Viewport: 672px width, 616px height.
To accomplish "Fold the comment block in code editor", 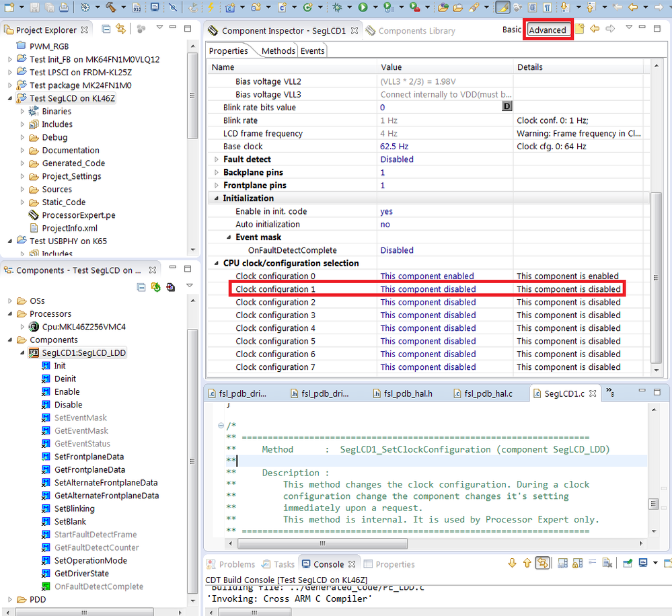I will point(221,426).
